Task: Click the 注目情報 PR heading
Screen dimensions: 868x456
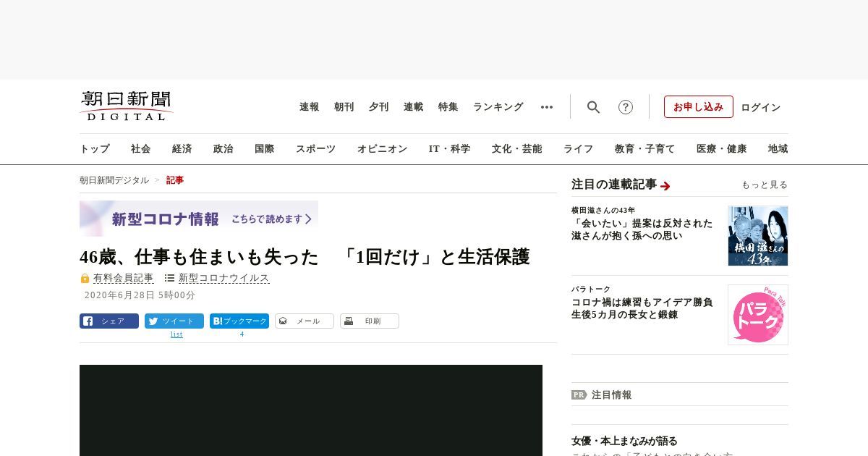Action: pos(611,394)
